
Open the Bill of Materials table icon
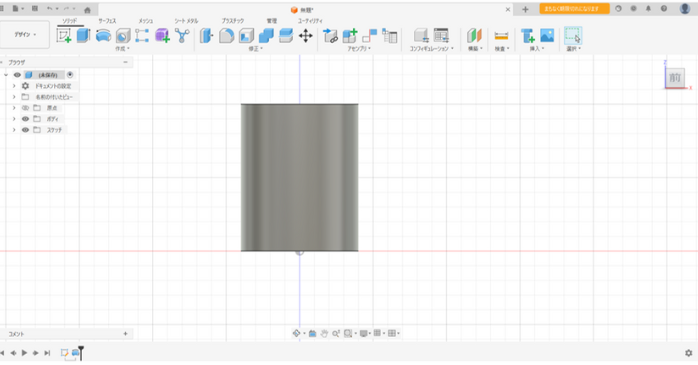pos(390,36)
